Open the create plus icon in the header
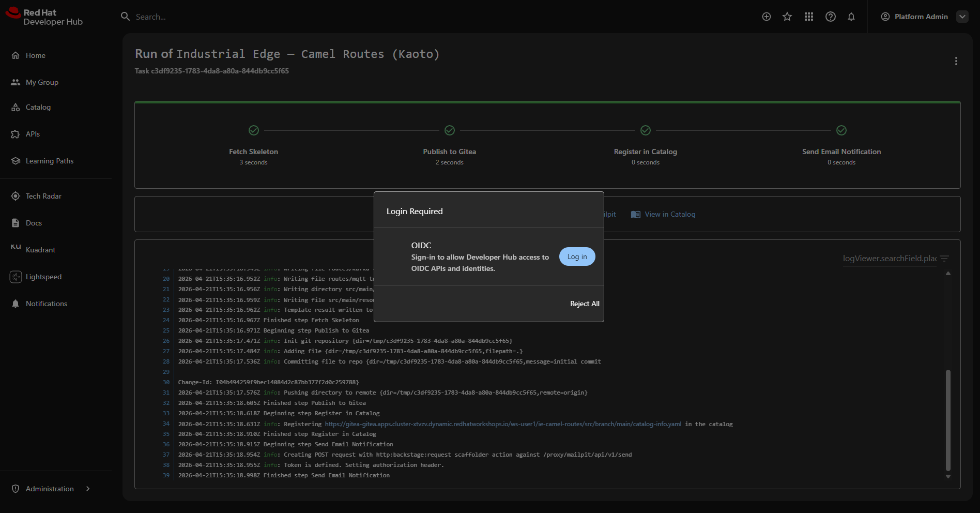980x513 pixels. click(x=767, y=17)
